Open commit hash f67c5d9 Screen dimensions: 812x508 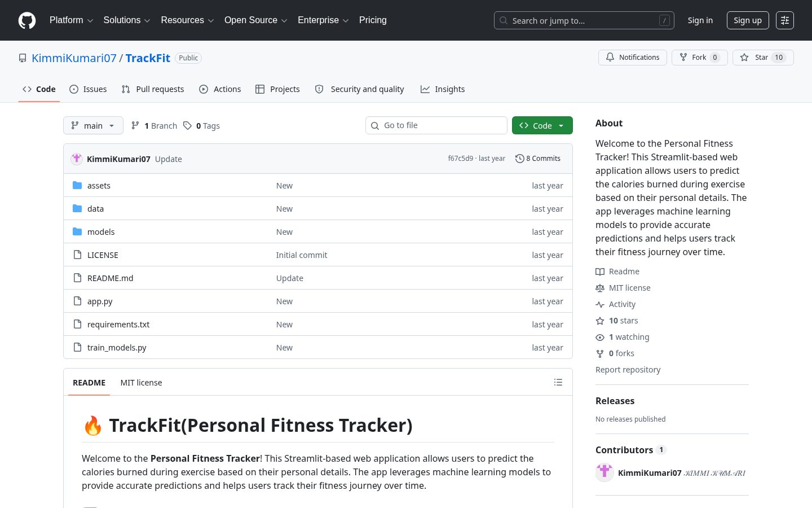[460, 159]
